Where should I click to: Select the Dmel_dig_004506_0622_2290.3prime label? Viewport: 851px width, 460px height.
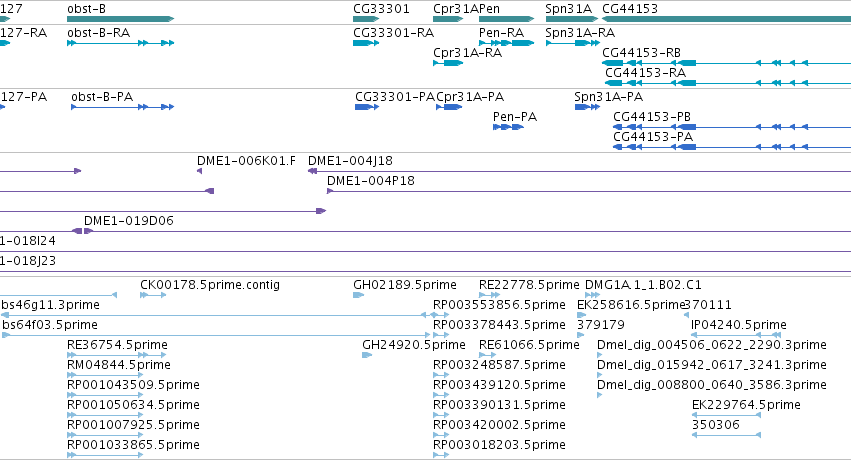712,345
